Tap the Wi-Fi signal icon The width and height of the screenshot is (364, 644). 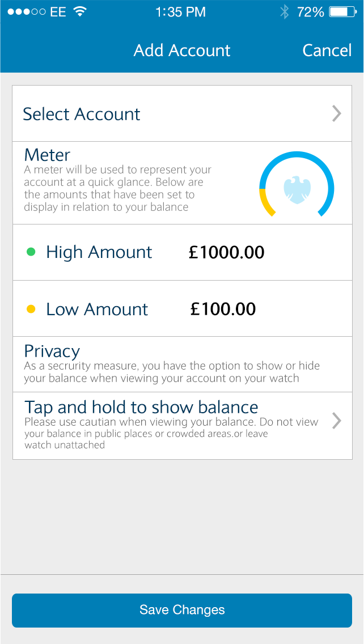point(80,12)
